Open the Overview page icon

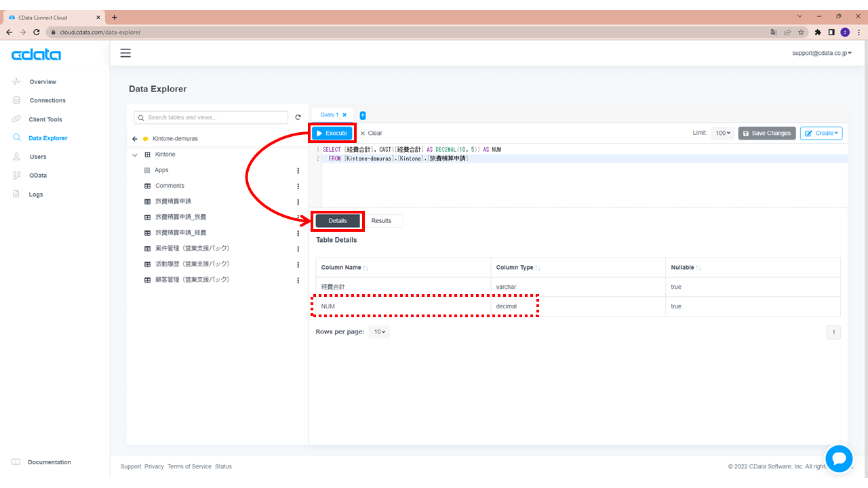point(16,81)
